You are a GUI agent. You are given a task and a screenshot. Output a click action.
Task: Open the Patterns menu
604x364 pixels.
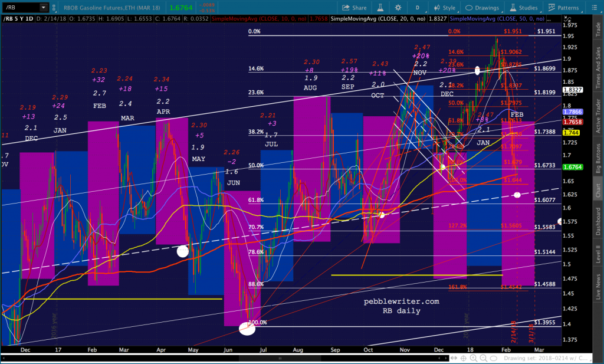563,8
